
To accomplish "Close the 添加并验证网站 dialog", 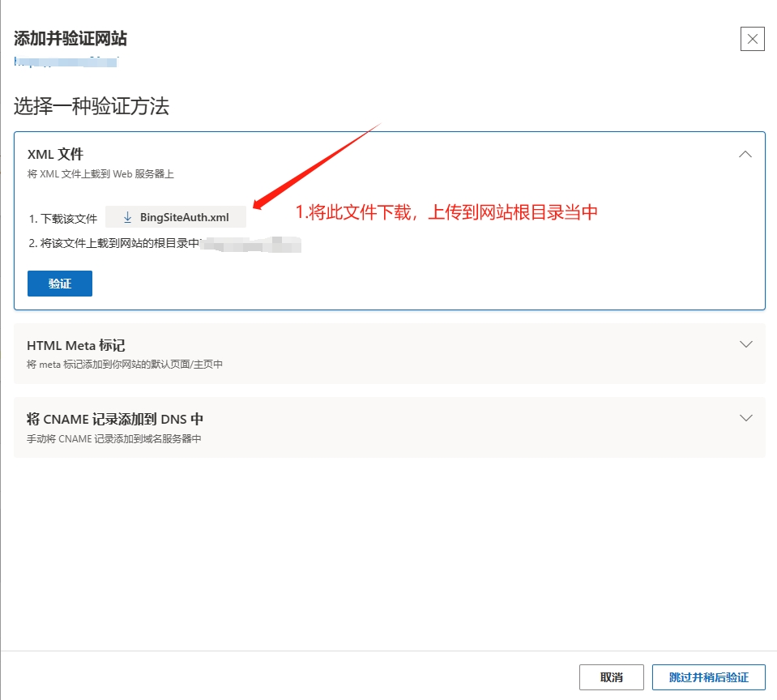I will (752, 39).
